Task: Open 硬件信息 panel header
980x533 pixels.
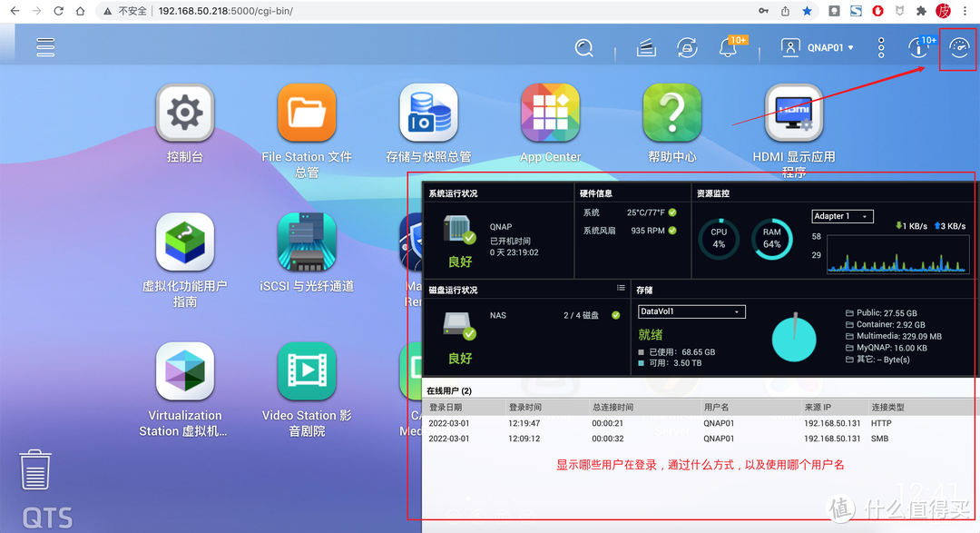Action: click(595, 194)
